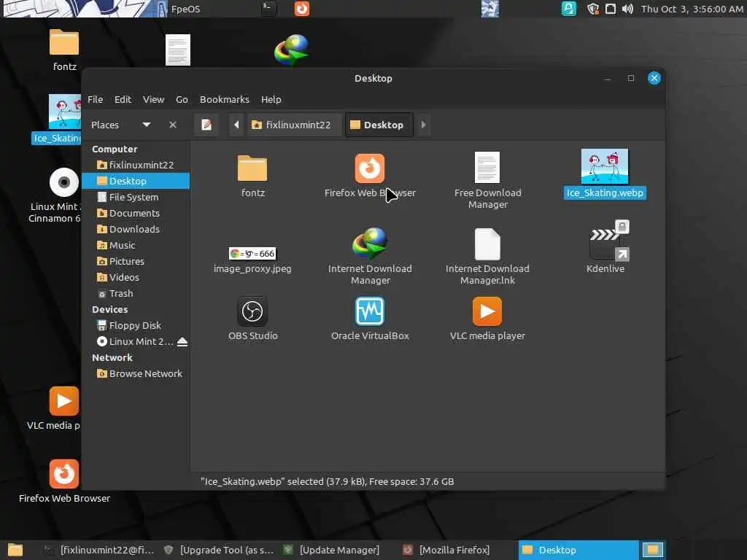
Task: Select Internet Download Manager globe icon
Action: coord(370,244)
